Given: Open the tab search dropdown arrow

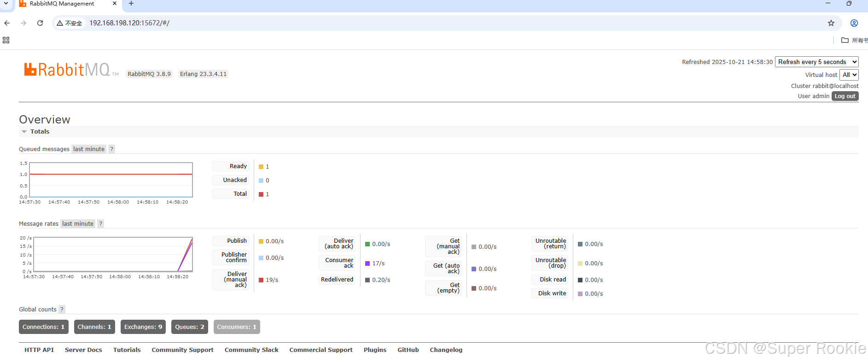Looking at the screenshot, I should (6, 4).
